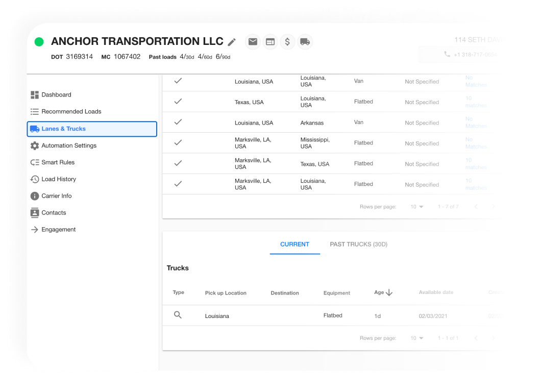Toggle checkmark on Marksville to Mississippi lane
The image size is (541, 392).
pyautogui.click(x=178, y=142)
